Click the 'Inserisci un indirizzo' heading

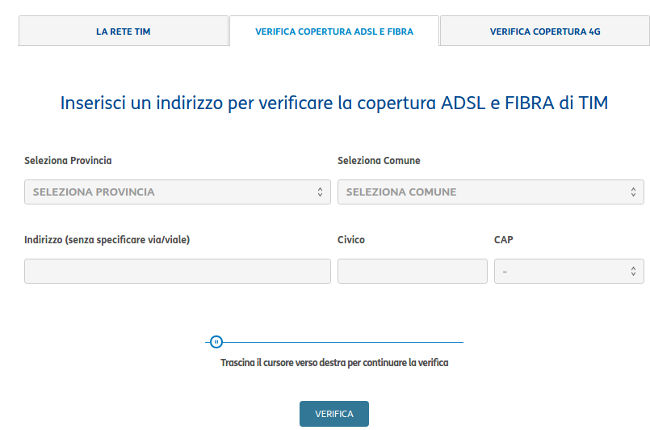pyautogui.click(x=334, y=103)
